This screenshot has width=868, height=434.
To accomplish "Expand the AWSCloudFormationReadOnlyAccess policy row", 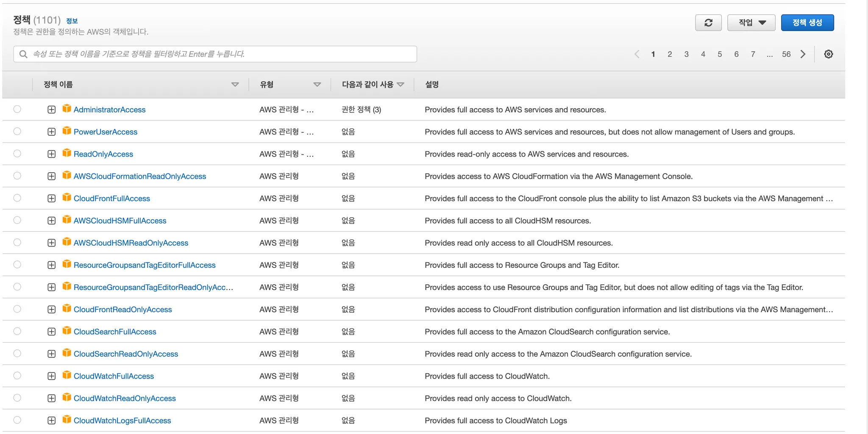I will (51, 176).
